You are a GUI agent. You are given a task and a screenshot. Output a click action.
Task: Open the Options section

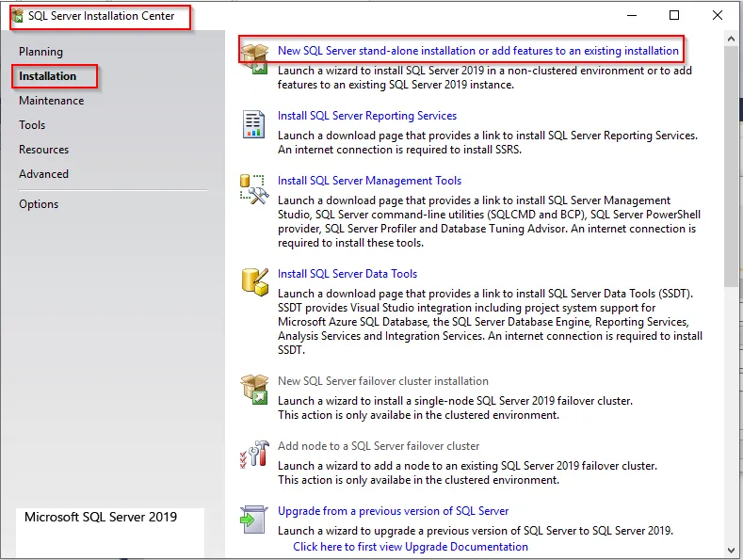(x=39, y=204)
